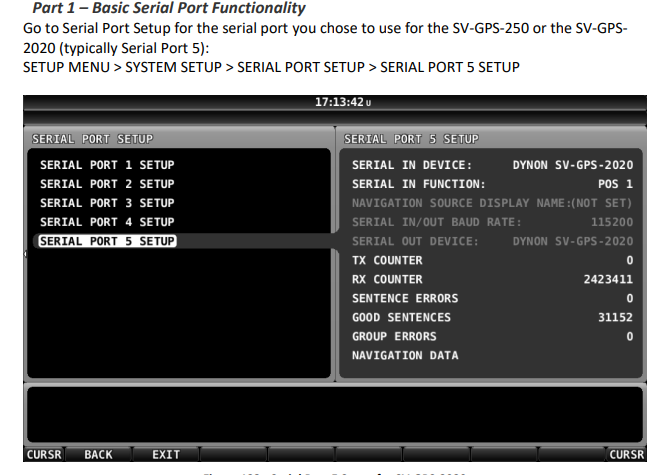The width and height of the screenshot is (667, 475).
Task: Click SENTENCE ERRORS row
Action: click(x=492, y=298)
